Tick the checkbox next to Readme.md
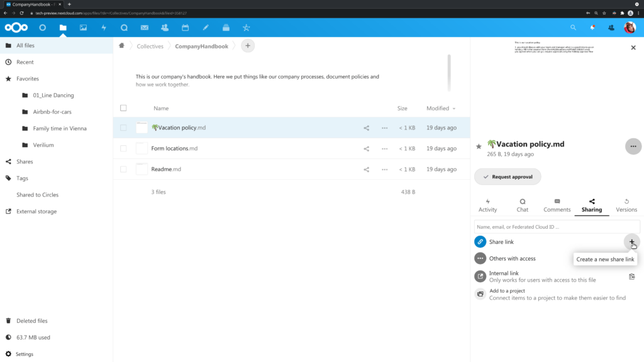 click(x=123, y=169)
